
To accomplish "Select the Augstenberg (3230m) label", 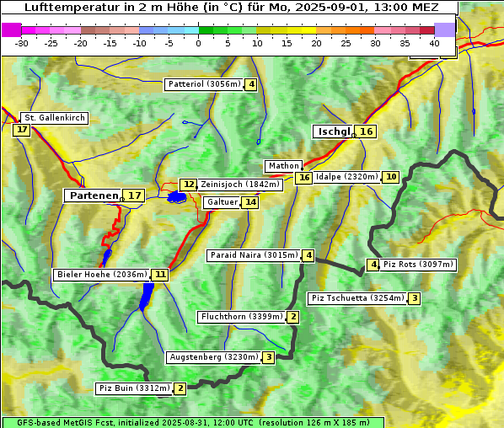I will click(214, 357).
